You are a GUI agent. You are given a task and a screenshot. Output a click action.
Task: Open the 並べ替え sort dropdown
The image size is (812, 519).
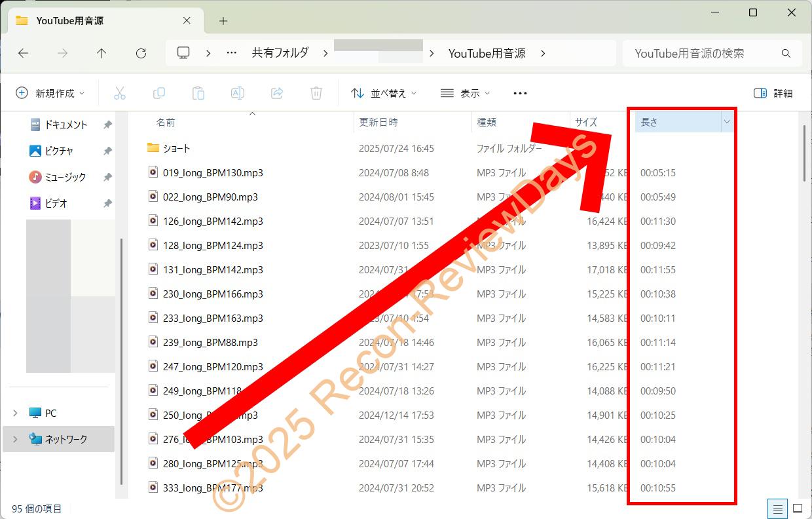pyautogui.click(x=384, y=93)
